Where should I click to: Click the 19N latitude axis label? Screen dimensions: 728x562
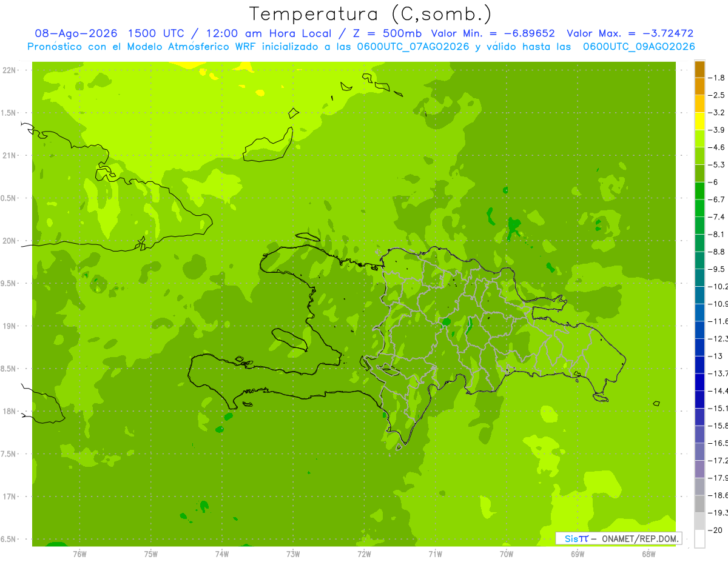[x=8, y=326]
